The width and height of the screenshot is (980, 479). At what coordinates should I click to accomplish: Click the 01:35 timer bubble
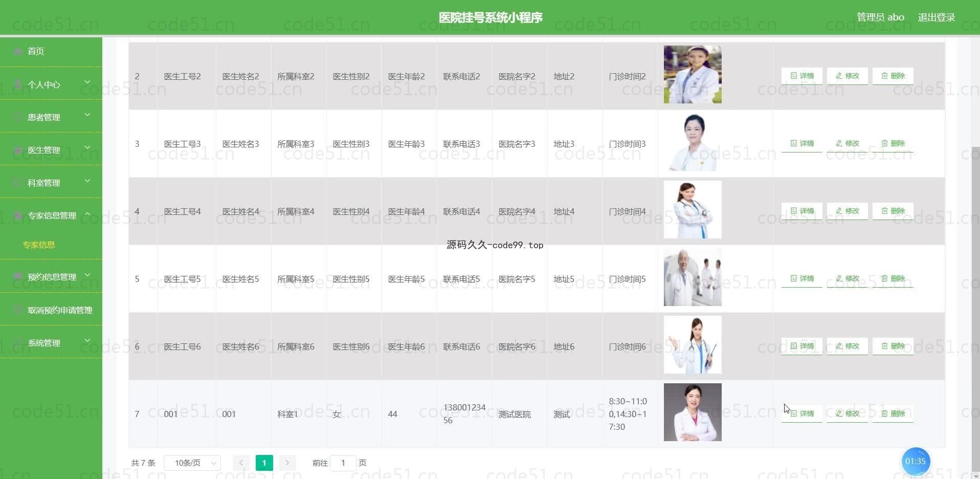click(x=916, y=461)
